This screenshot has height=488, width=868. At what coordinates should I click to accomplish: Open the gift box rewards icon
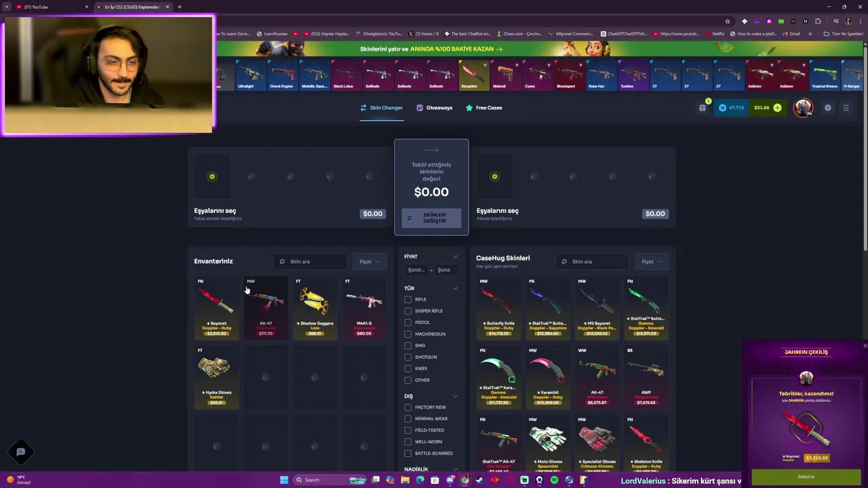pyautogui.click(x=703, y=108)
